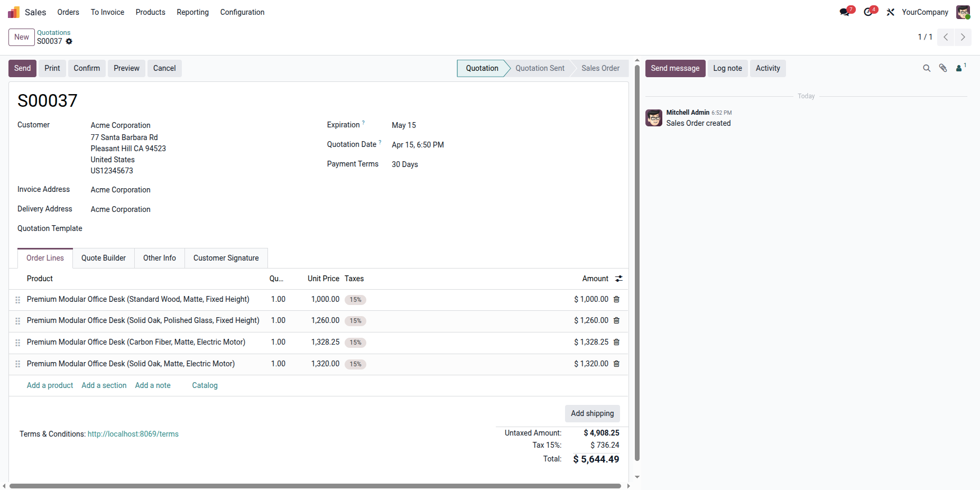Viewport: 980px width, 490px height.
Task: Search messages in chatter
Action: [927, 68]
